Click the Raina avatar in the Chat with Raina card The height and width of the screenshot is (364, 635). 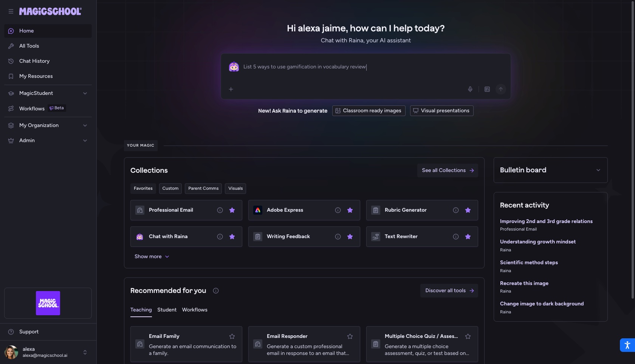(x=140, y=237)
